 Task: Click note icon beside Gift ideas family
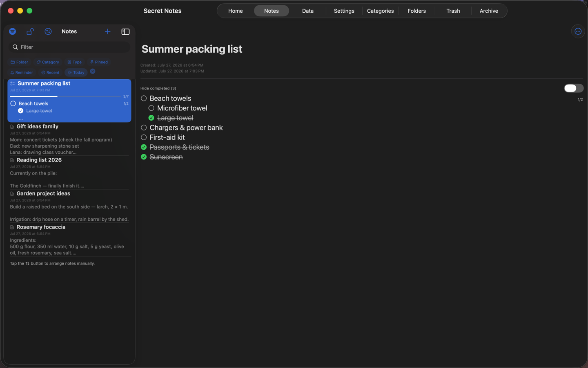pyautogui.click(x=12, y=127)
